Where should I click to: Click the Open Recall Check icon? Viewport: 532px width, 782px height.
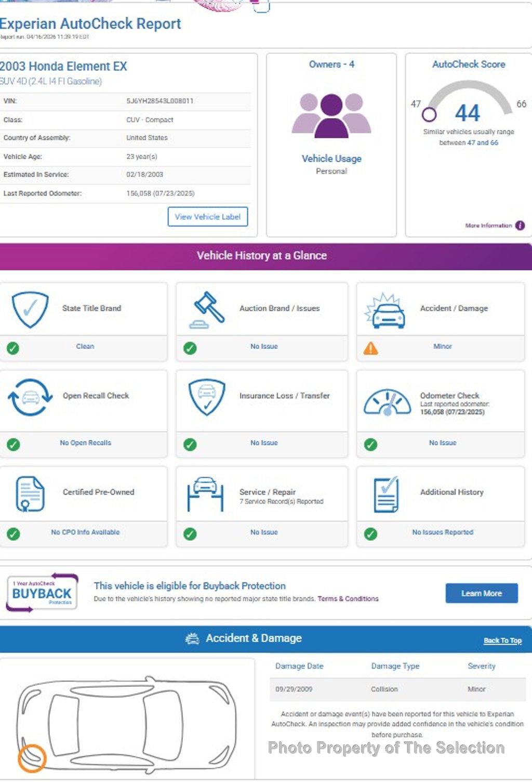click(x=30, y=397)
